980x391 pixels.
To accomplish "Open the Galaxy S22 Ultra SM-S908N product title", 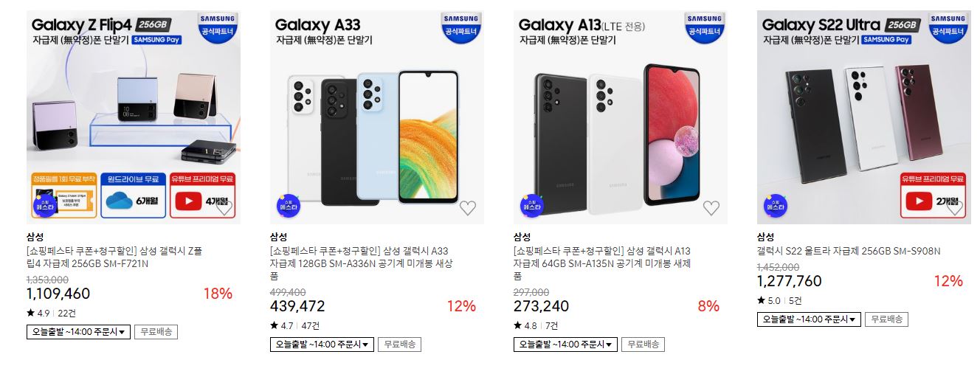I will 849,251.
